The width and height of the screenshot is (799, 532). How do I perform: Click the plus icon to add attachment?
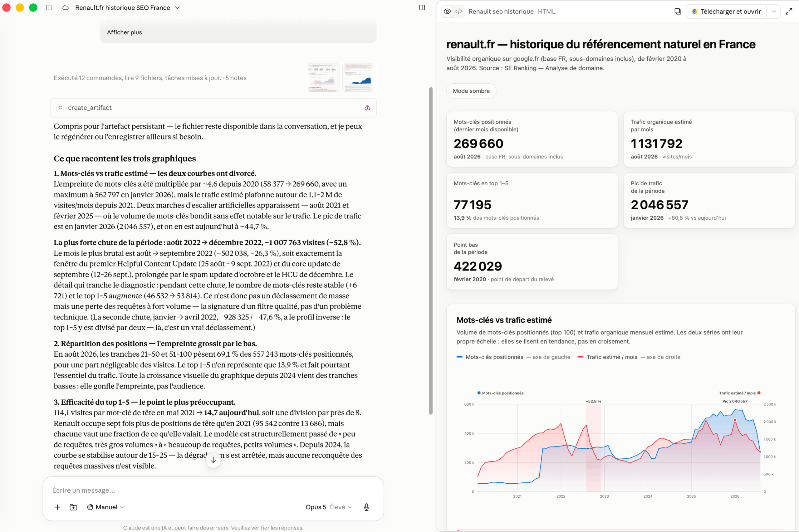57,507
